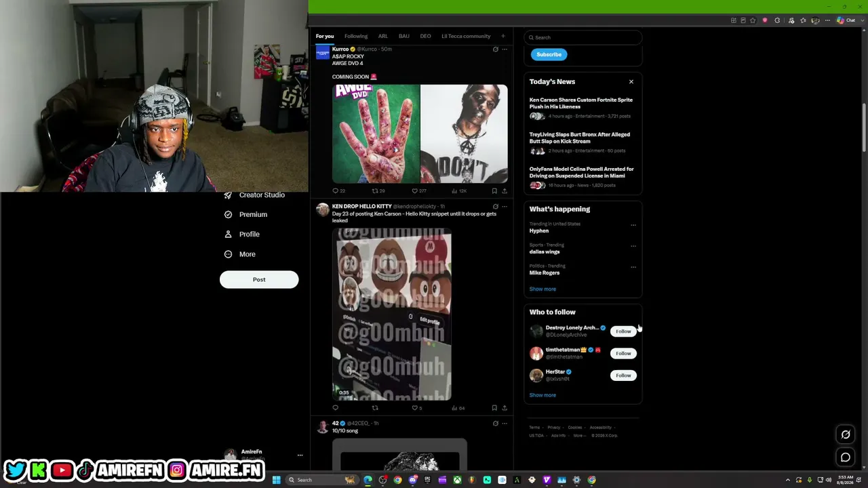
Task: Open the DEO timeline tab
Action: 425,36
